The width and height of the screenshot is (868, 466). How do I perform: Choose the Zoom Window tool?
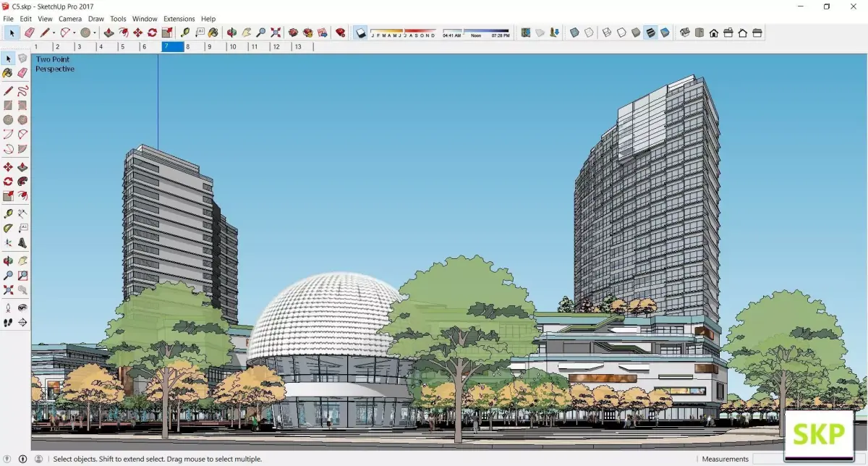click(22, 275)
